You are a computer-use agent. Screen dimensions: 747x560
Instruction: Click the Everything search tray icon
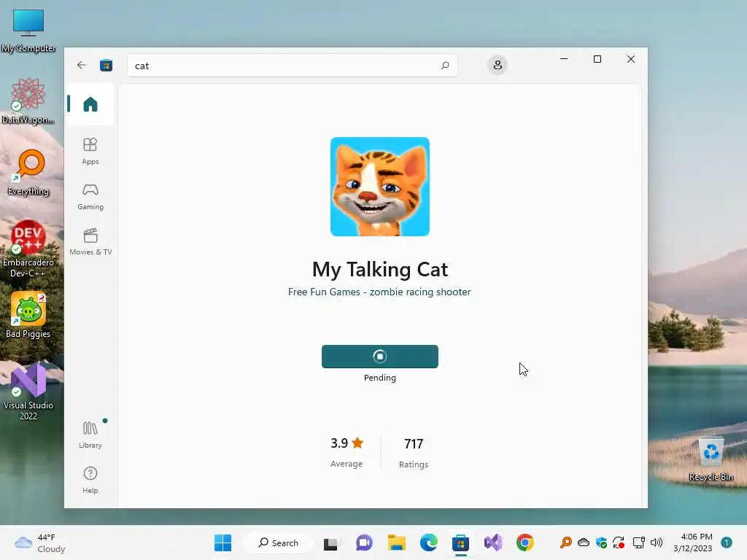565,542
